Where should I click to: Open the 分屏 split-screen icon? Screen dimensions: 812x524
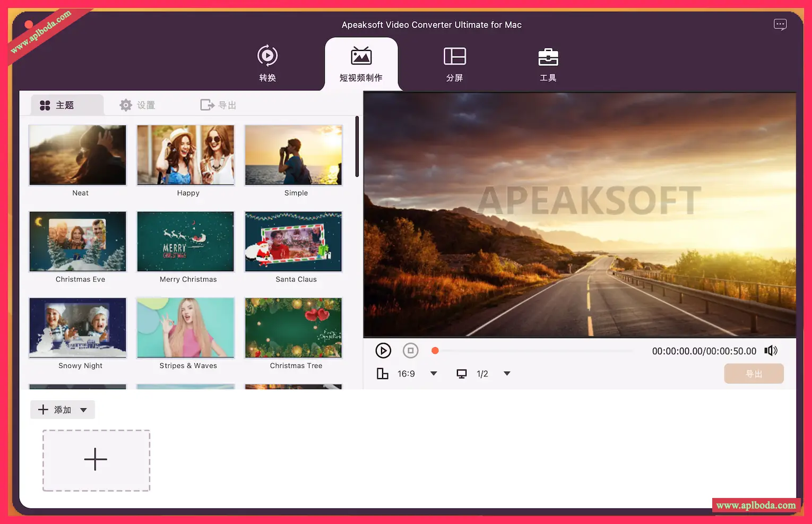click(454, 56)
